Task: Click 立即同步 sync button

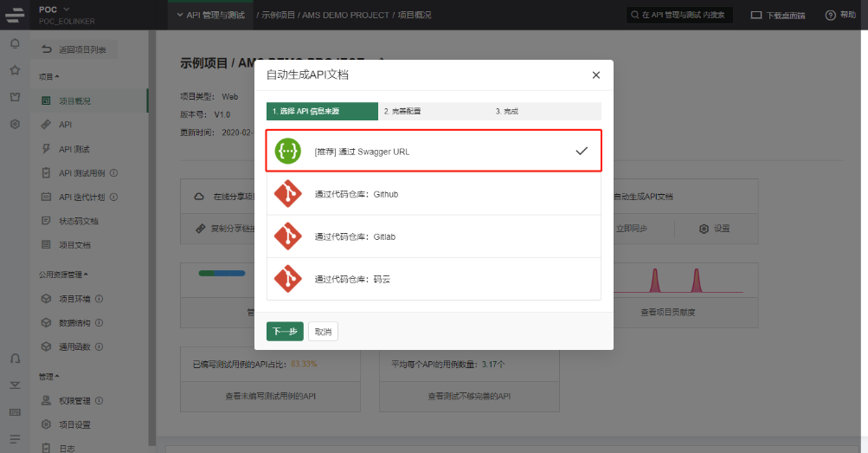Action: [632, 229]
